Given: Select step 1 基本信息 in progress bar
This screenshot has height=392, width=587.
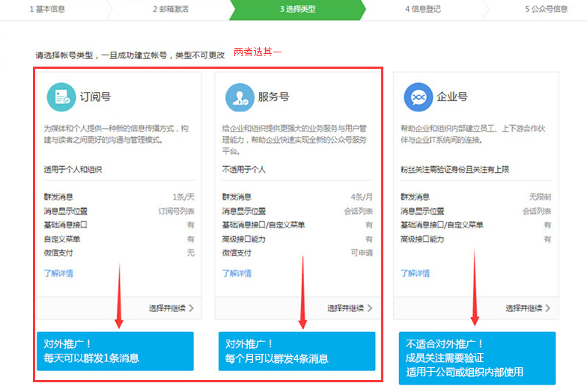Looking at the screenshot, I should tap(49, 9).
